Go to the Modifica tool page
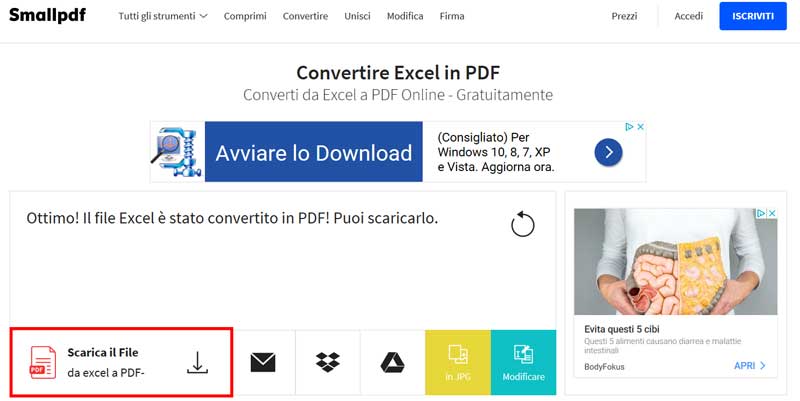Image resolution: width=800 pixels, height=401 pixels. pyautogui.click(x=405, y=16)
